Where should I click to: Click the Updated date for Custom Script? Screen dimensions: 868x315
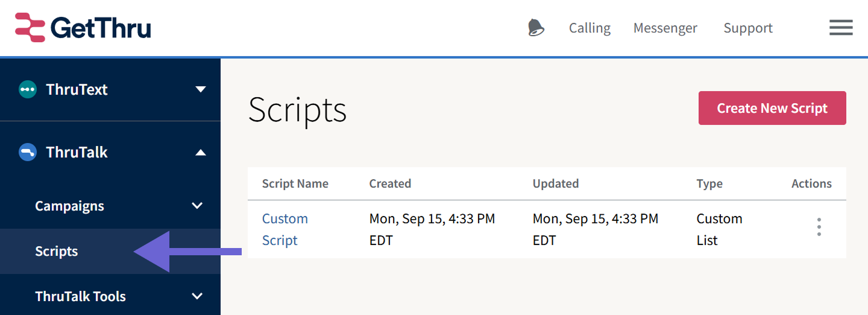pyautogui.click(x=596, y=229)
